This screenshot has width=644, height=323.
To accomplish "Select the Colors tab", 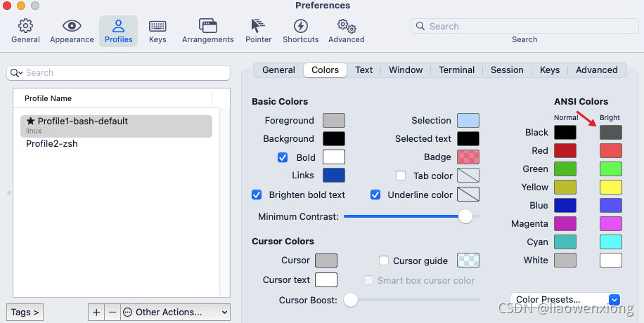I will [x=325, y=70].
